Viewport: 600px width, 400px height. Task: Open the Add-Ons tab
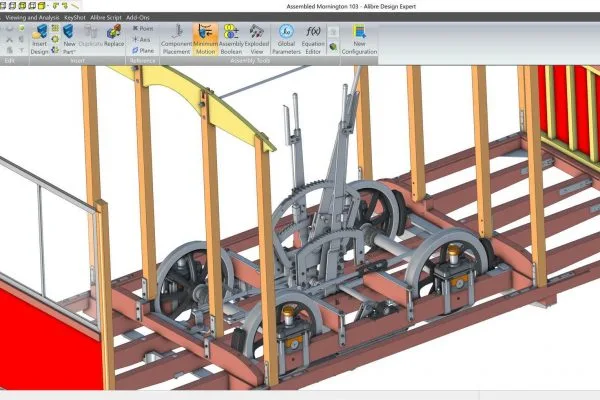pyautogui.click(x=138, y=18)
